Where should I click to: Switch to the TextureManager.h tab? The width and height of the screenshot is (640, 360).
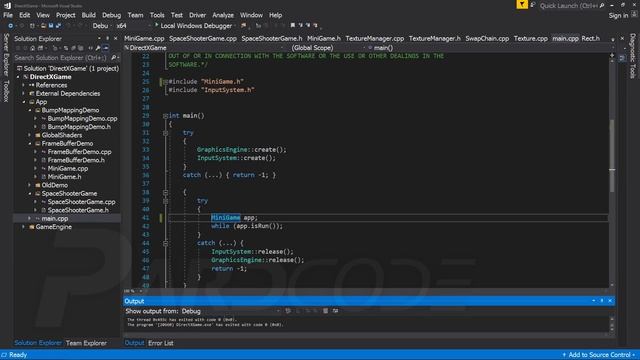pos(435,38)
